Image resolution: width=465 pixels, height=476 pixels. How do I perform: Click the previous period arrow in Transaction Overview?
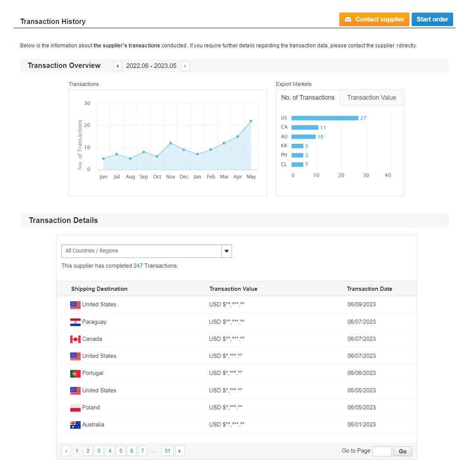[x=118, y=66]
